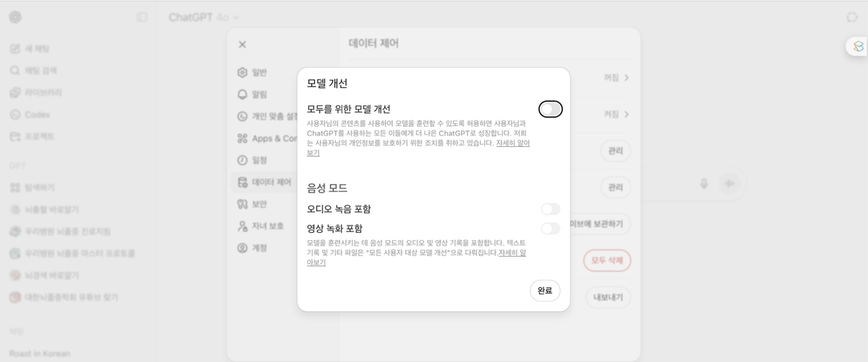The width and height of the screenshot is (868, 362).
Task: Open 자세히 알아보기 link under model improvement
Action: click(512, 143)
